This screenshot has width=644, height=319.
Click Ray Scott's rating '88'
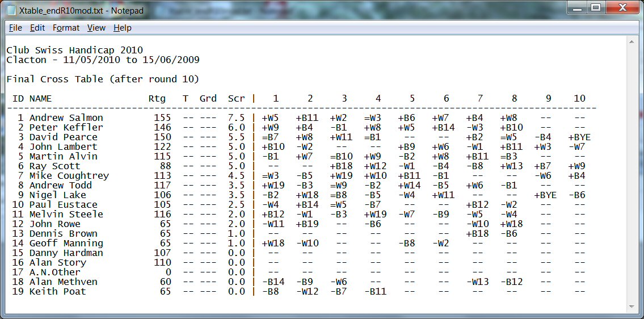[x=165, y=166]
